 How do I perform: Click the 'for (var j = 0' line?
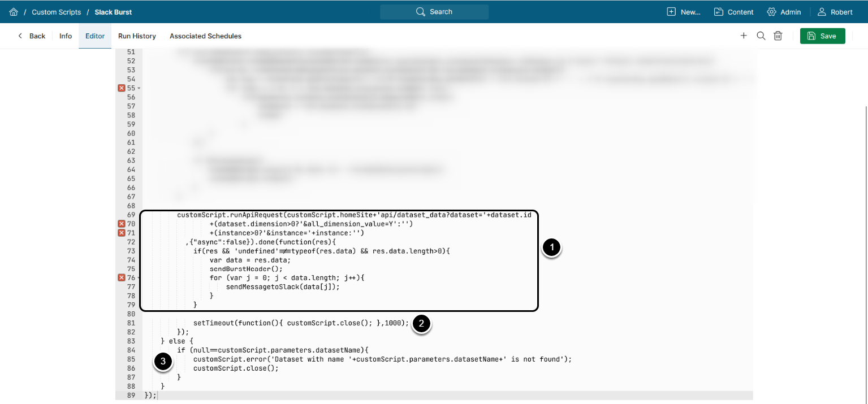pyautogui.click(x=288, y=278)
